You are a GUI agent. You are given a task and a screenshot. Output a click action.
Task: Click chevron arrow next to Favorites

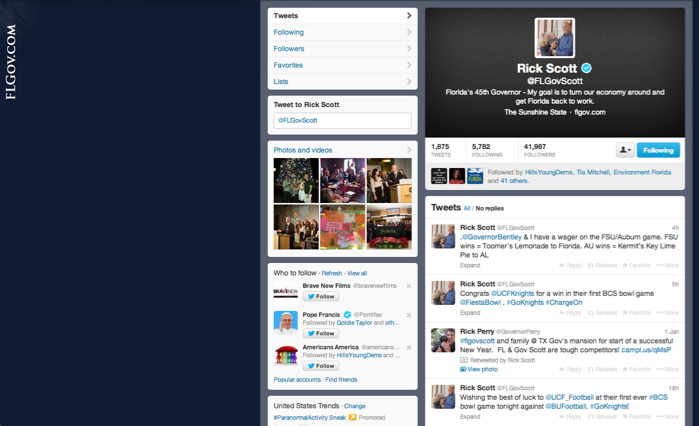pos(409,65)
